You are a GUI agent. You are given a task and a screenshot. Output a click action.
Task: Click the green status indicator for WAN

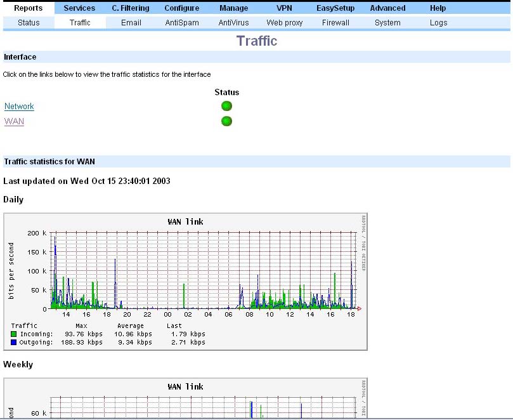click(x=226, y=121)
